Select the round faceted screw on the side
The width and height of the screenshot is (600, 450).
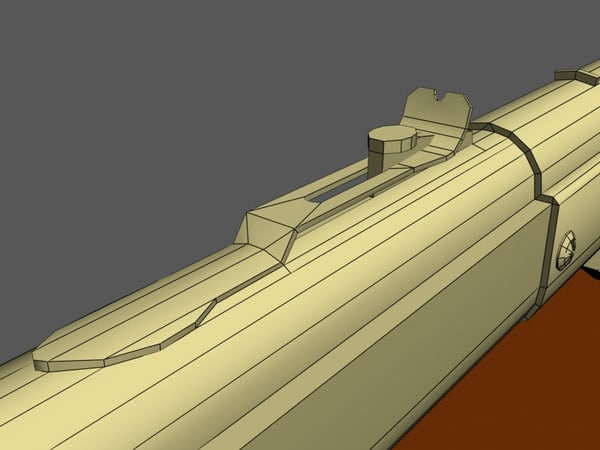click(567, 244)
